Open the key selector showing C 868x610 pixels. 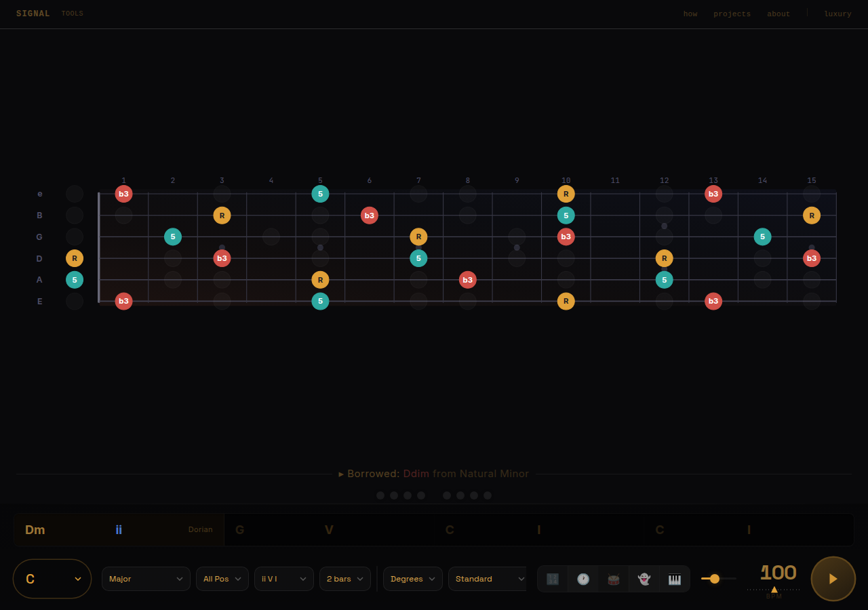52,579
